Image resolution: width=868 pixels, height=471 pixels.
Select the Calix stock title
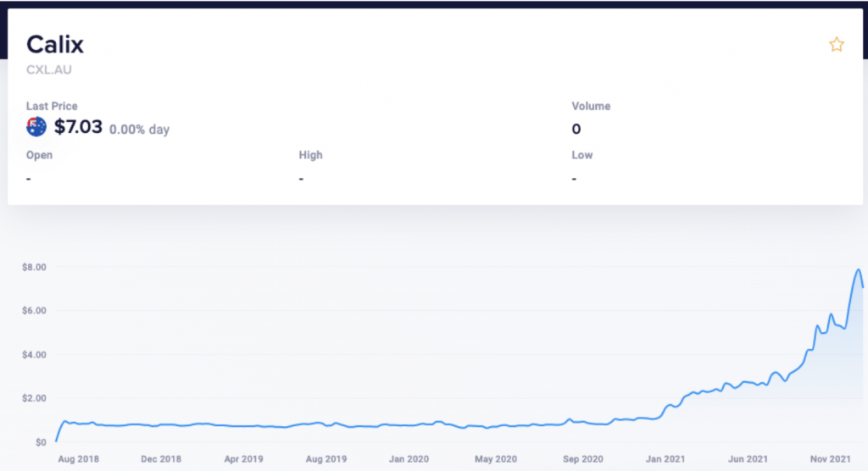coord(55,45)
